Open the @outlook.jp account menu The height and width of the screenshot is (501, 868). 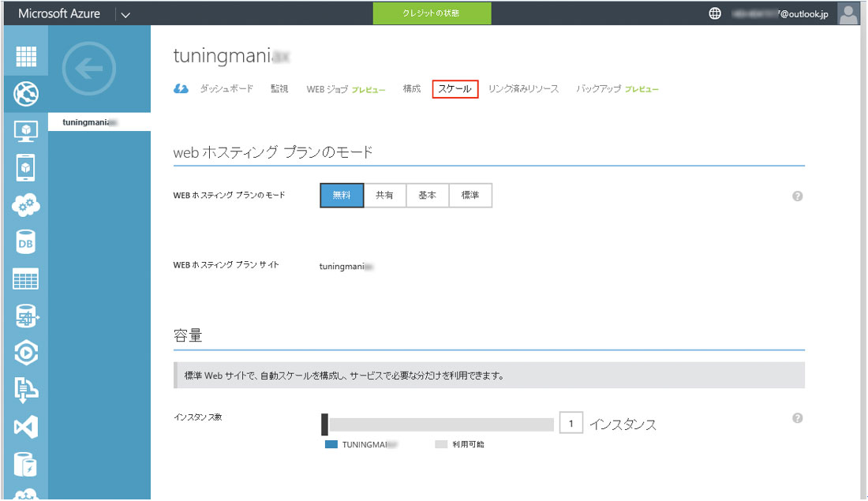(x=780, y=14)
